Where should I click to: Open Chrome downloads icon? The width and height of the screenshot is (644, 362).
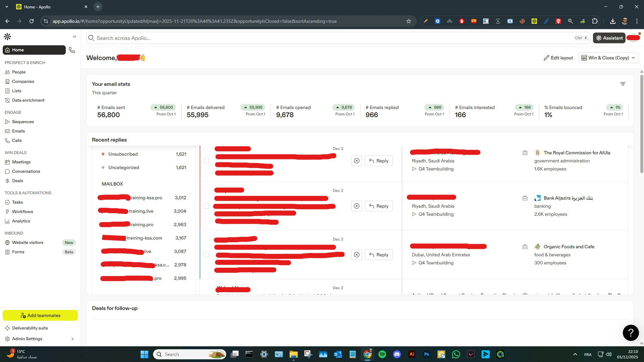click(612, 21)
